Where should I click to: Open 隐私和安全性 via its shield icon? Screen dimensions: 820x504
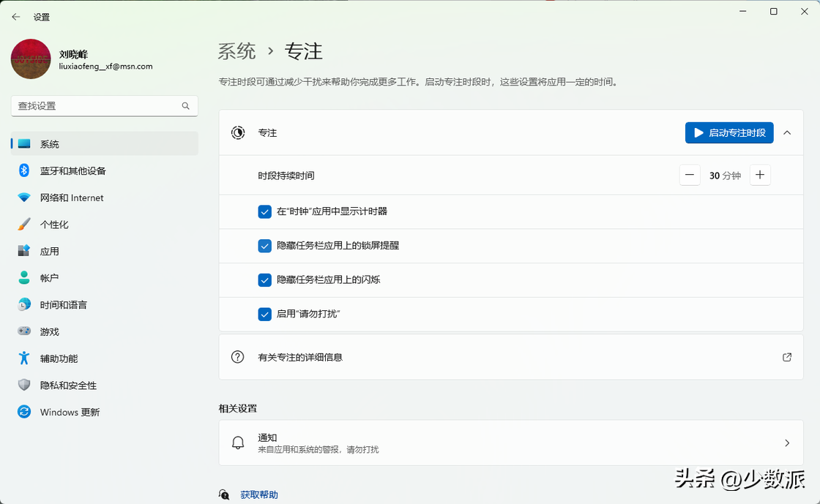[x=24, y=385]
